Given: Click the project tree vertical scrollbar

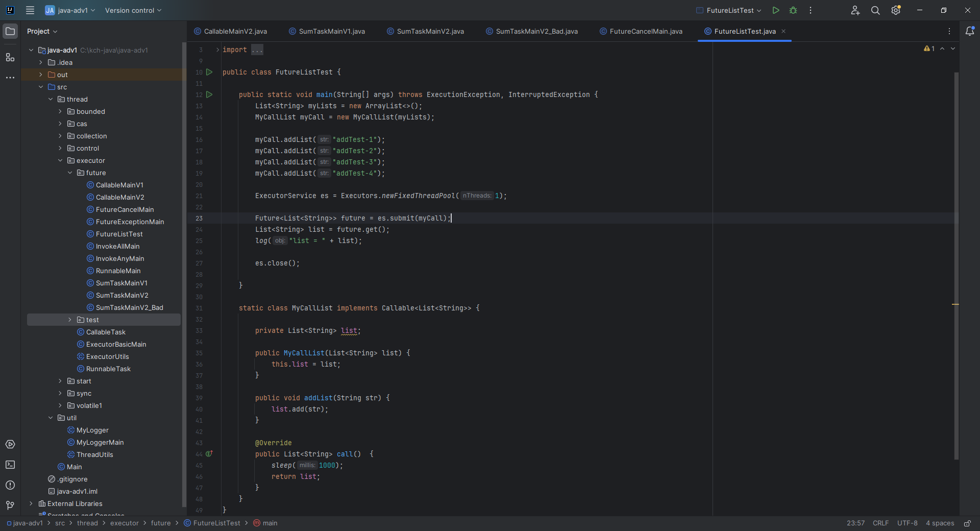Looking at the screenshot, I should (184, 276).
